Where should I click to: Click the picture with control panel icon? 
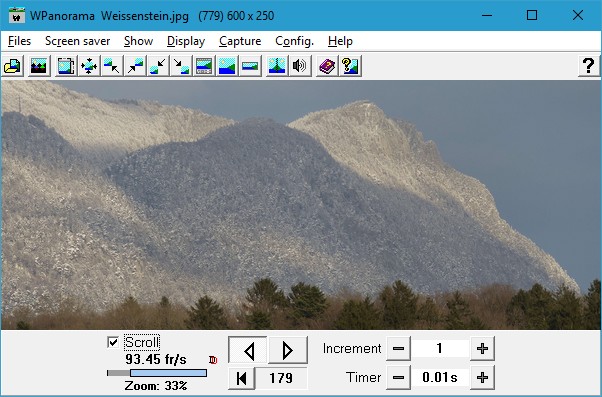[204, 66]
